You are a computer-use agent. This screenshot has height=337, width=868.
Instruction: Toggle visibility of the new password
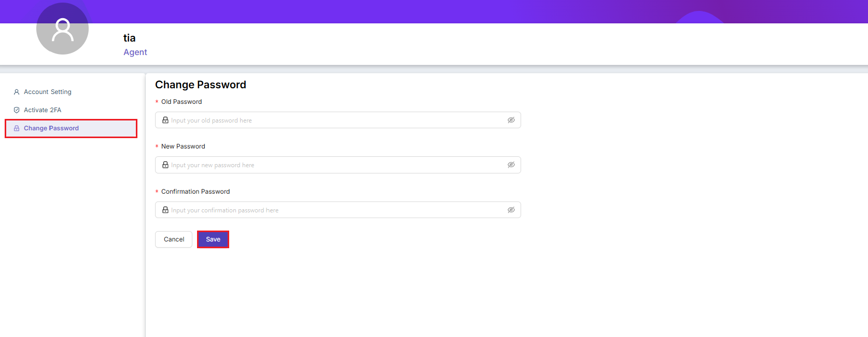[x=511, y=165]
